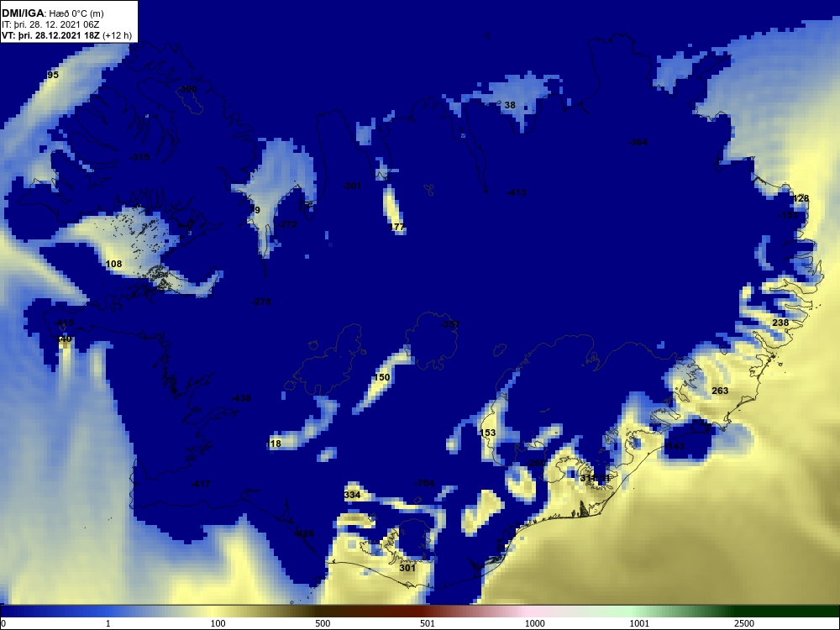Click the color scale tick label 0
Screen dimensions: 840x630
click(3, 623)
